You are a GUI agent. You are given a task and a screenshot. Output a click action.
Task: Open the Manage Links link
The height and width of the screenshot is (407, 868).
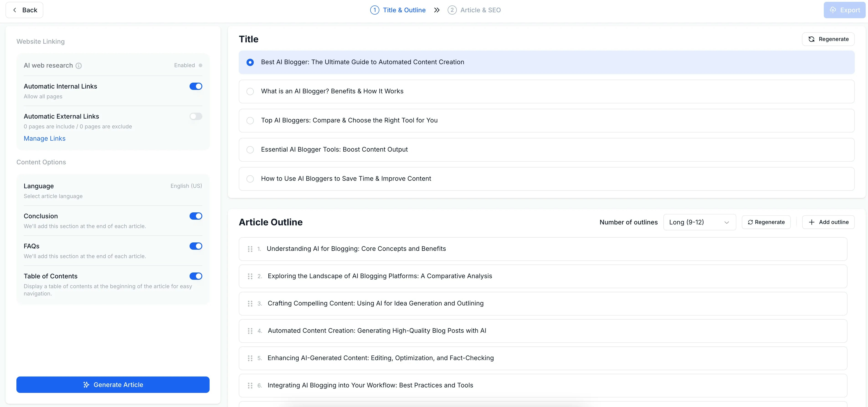pos(44,138)
